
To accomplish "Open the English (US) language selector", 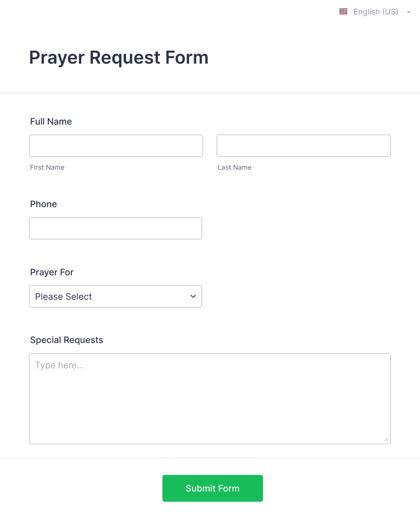I will pyautogui.click(x=375, y=12).
